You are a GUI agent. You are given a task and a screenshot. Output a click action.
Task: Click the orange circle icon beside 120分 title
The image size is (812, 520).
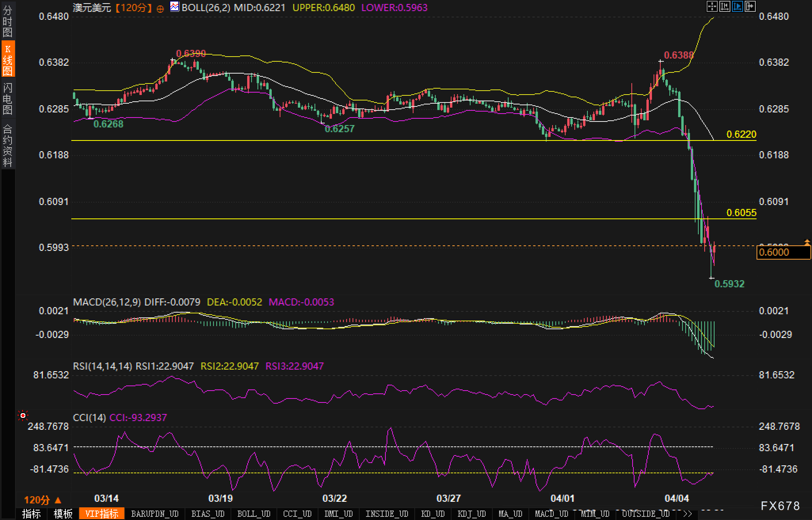160,9
